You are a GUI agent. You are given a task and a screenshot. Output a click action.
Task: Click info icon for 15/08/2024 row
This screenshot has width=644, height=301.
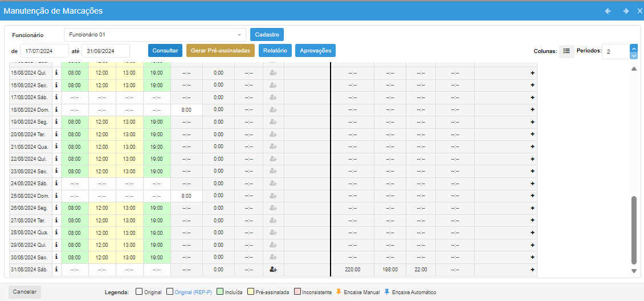click(x=56, y=73)
